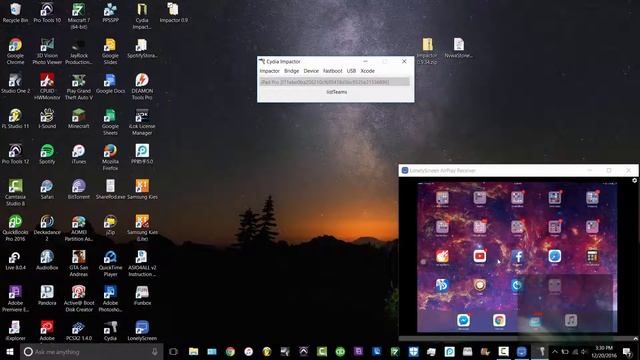Select the Pandora desktop icon
640x360 pixels.
pyautogui.click(x=47, y=296)
